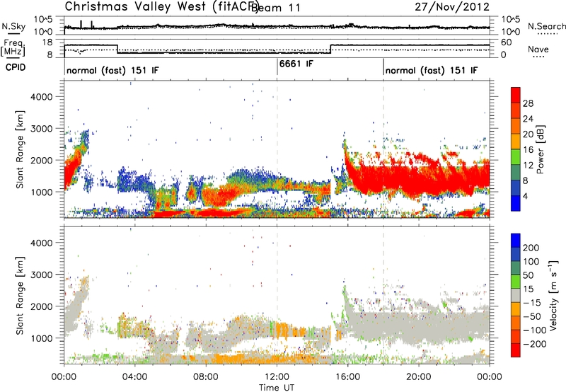Click the '16:00' time axis tick label
This screenshot has width=566, height=392.
347,377
